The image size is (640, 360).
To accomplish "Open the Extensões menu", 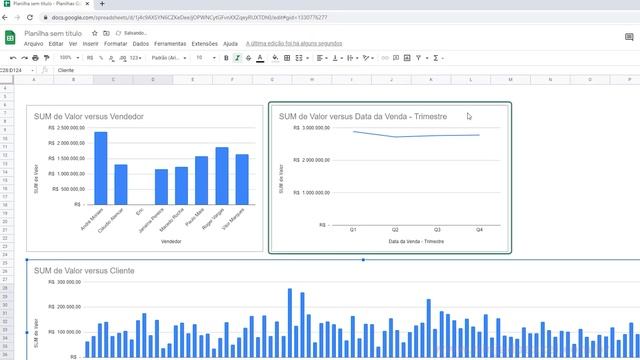I will tap(204, 44).
